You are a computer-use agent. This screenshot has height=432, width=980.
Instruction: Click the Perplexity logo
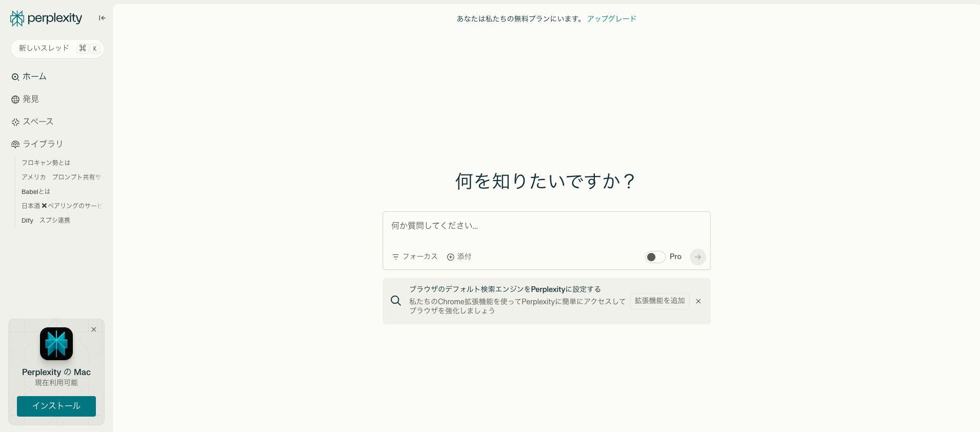46,18
